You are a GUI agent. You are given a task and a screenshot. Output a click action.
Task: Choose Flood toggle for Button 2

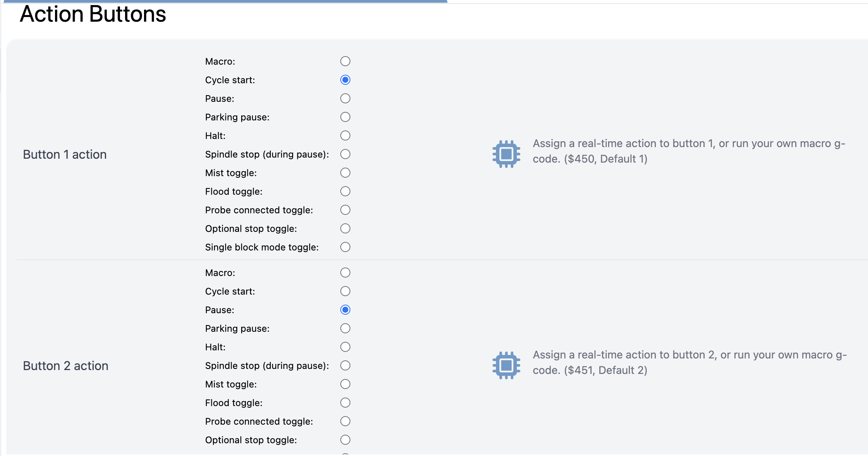point(345,403)
